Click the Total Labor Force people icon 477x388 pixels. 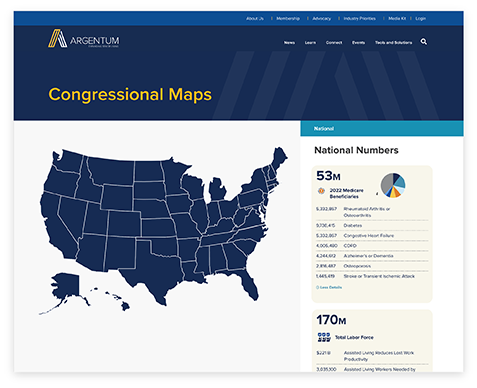324,337
